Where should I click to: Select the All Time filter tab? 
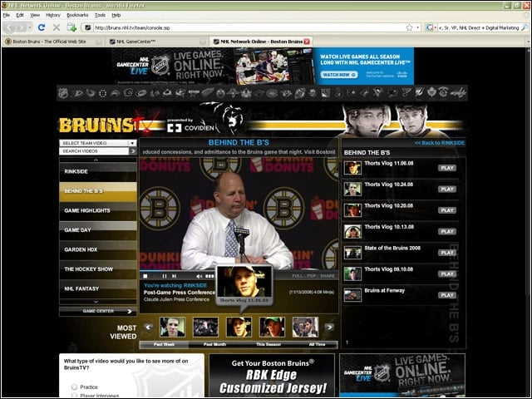point(318,344)
